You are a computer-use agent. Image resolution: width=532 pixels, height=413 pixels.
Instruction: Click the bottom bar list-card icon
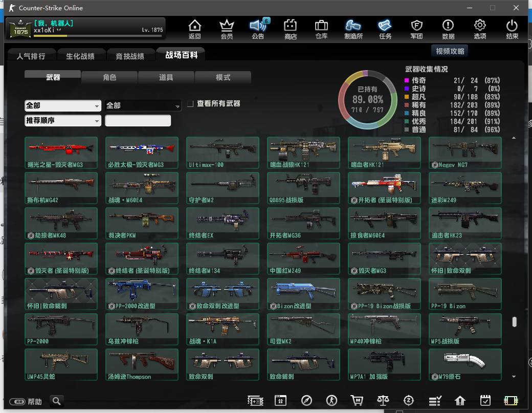pos(255,401)
